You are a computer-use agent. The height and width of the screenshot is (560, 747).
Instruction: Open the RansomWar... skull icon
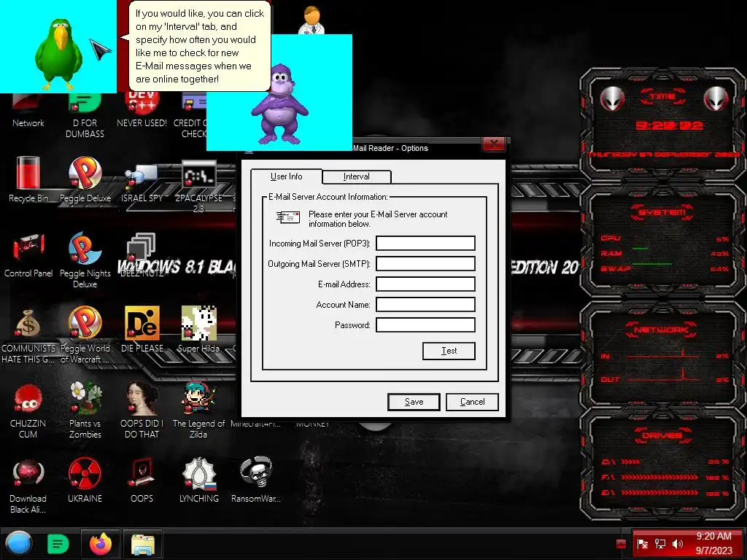pyautogui.click(x=256, y=481)
